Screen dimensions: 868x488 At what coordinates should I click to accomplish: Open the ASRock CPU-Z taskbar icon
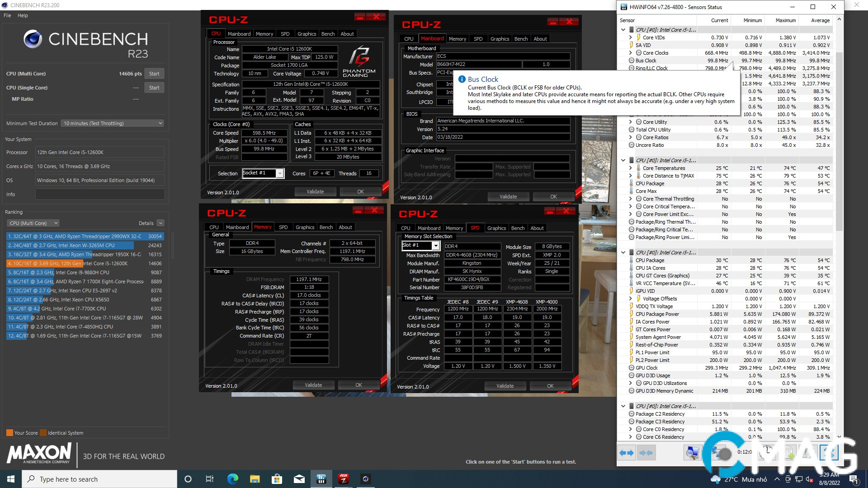click(344, 479)
